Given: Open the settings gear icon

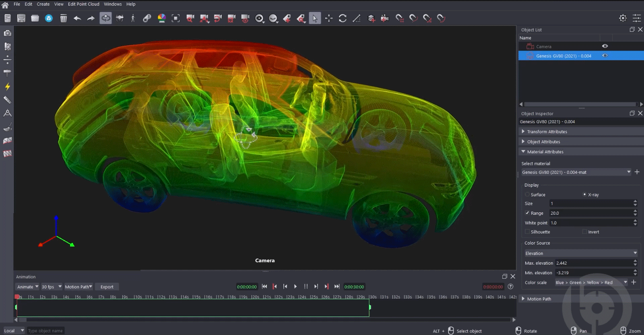Looking at the screenshot, I should (x=623, y=18).
